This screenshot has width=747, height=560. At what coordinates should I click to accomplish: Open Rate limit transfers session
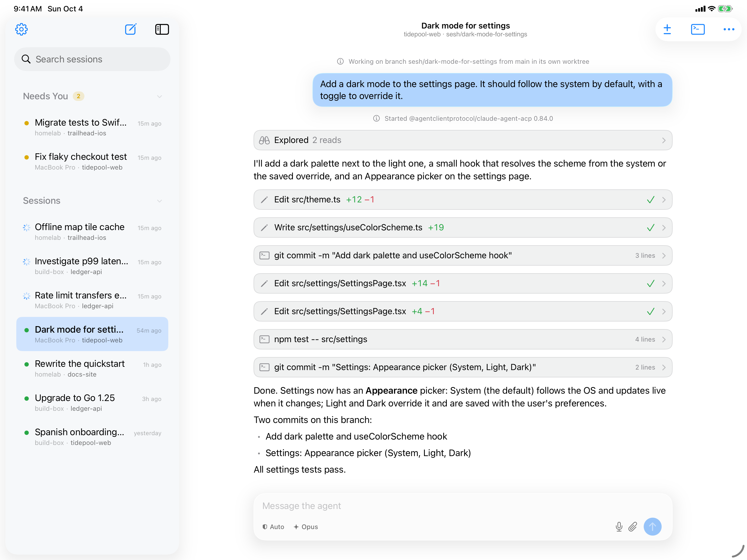[x=92, y=300]
